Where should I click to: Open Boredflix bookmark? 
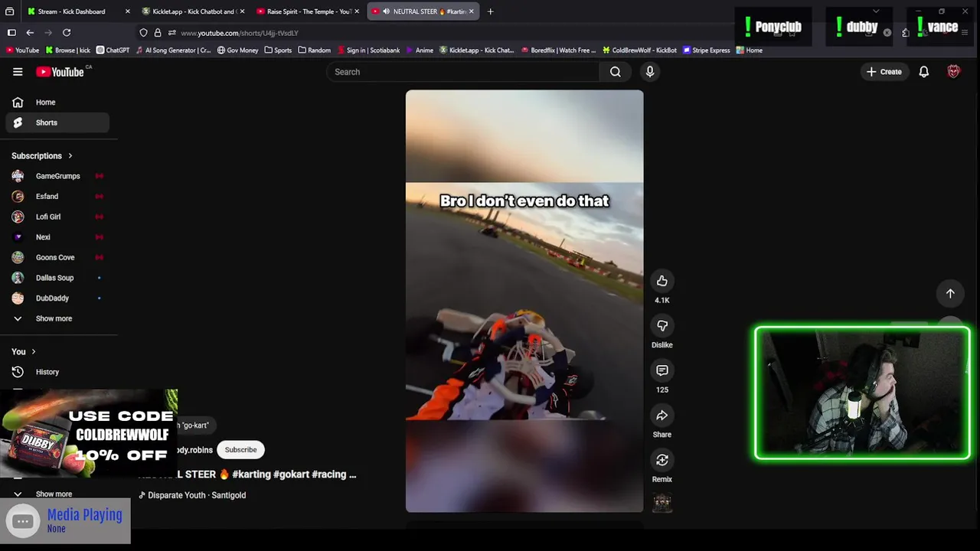coord(558,51)
